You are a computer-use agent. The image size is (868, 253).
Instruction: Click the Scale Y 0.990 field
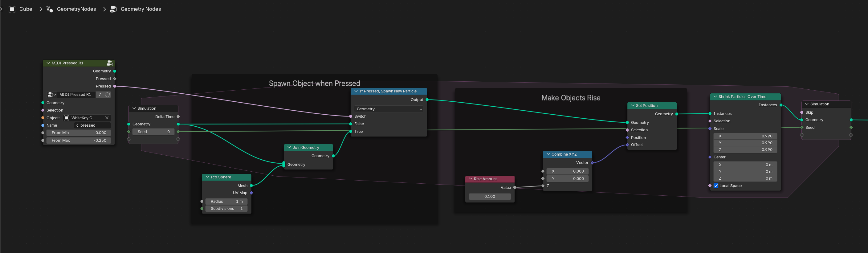tap(745, 143)
